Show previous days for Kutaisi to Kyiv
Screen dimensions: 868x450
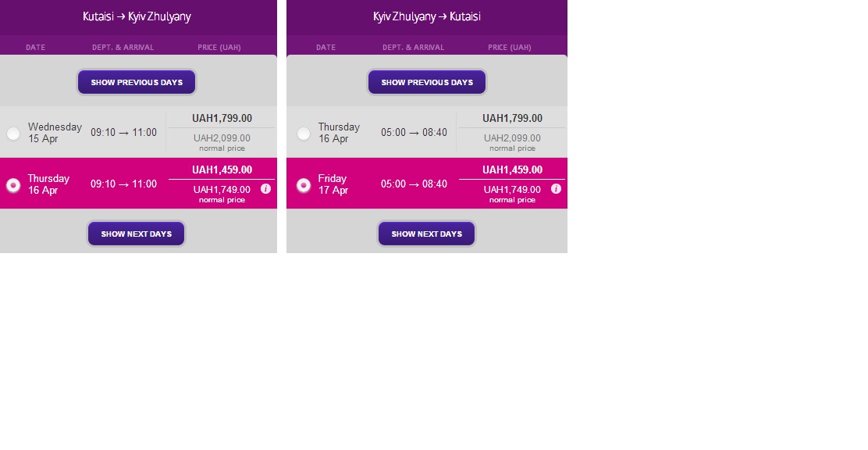137,82
